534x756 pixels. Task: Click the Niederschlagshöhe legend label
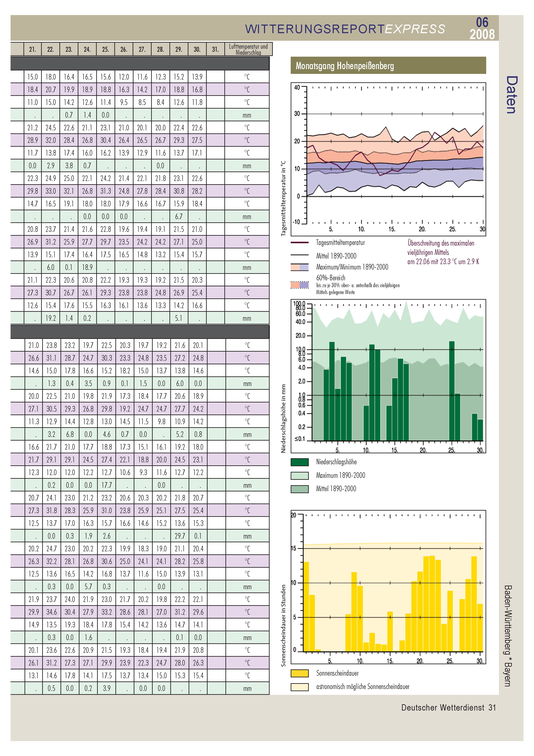tap(336, 462)
